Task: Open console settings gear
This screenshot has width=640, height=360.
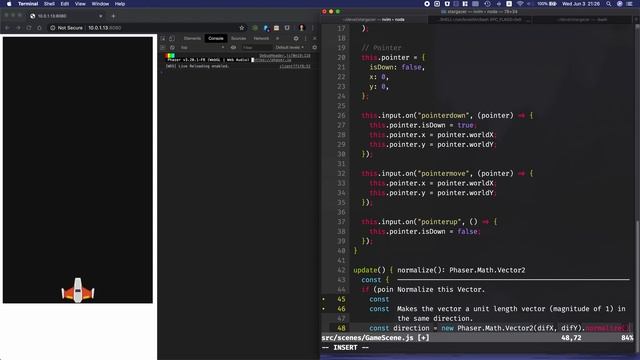Action: tap(314, 48)
